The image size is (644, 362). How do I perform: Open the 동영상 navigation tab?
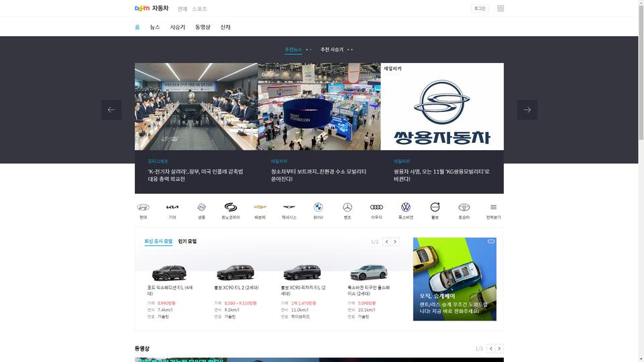point(203,27)
